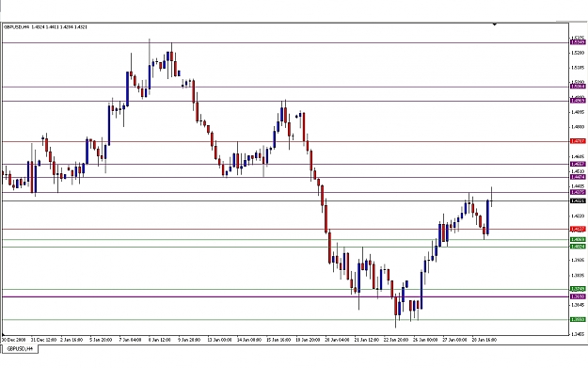Screen dimensions: 588x368
Task: Click the purple 1.4474 price level tag
Action: click(x=578, y=177)
